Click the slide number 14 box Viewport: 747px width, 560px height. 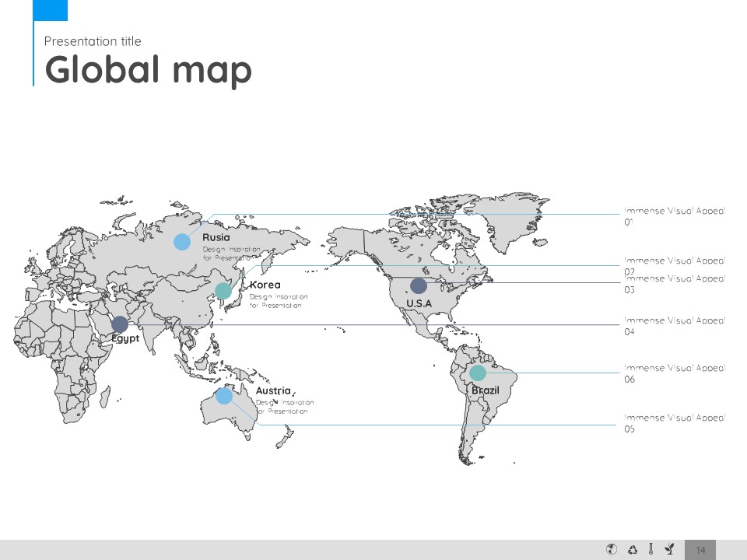click(x=700, y=550)
